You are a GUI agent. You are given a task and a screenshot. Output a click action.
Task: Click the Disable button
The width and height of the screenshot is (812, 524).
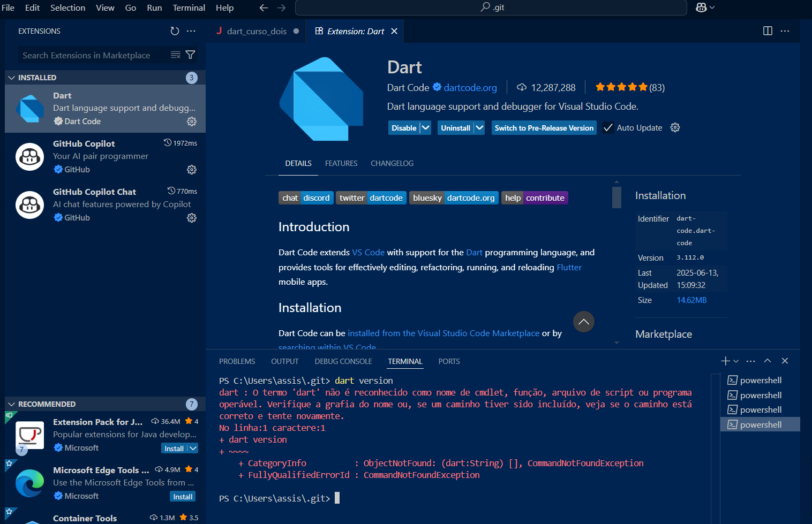click(404, 128)
